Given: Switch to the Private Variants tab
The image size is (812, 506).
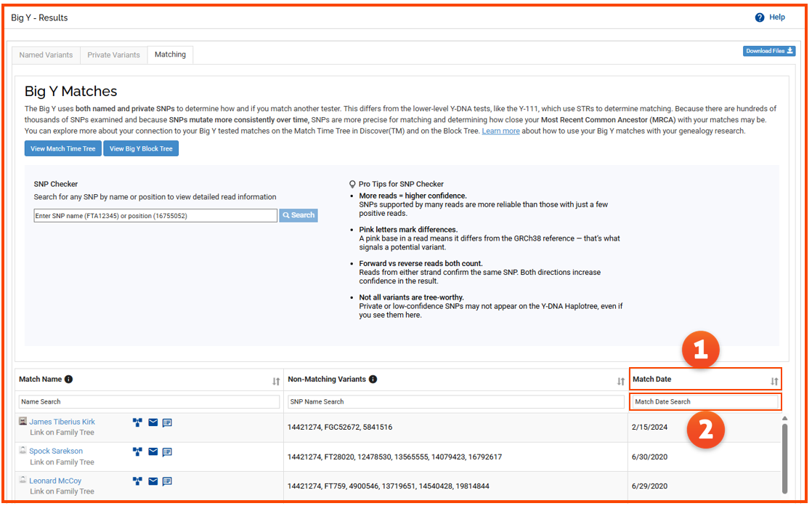Looking at the screenshot, I should (113, 55).
